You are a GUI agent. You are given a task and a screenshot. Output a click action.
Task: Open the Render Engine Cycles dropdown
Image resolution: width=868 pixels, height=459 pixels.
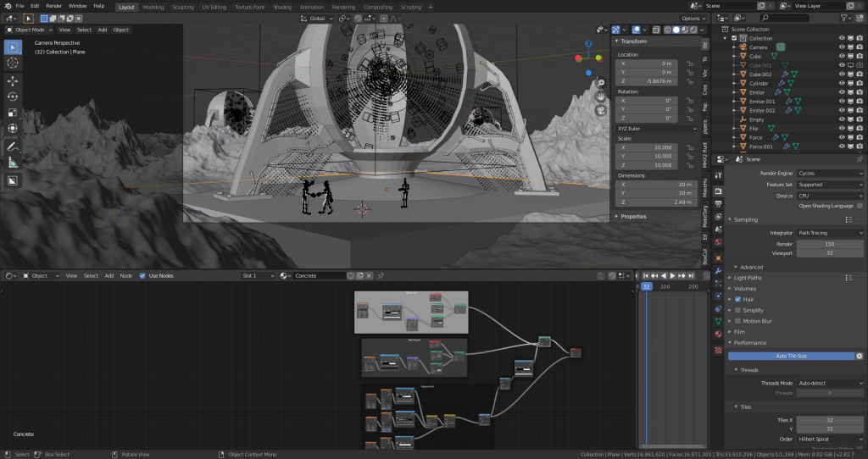(830, 173)
